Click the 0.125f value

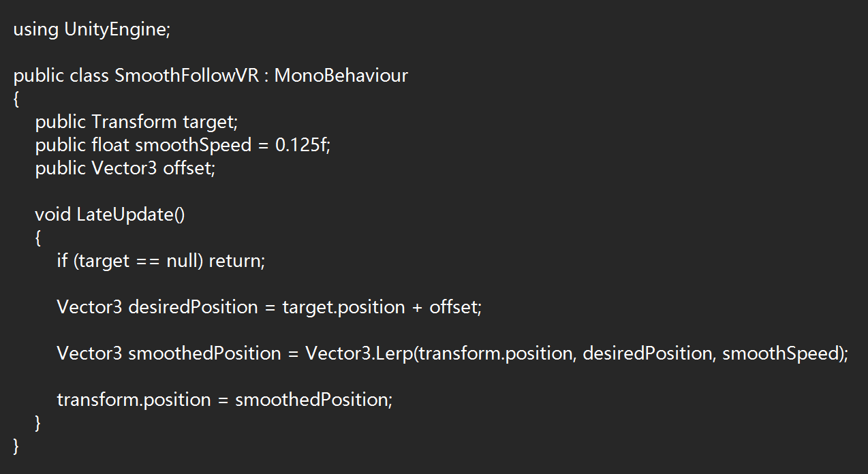point(303,145)
